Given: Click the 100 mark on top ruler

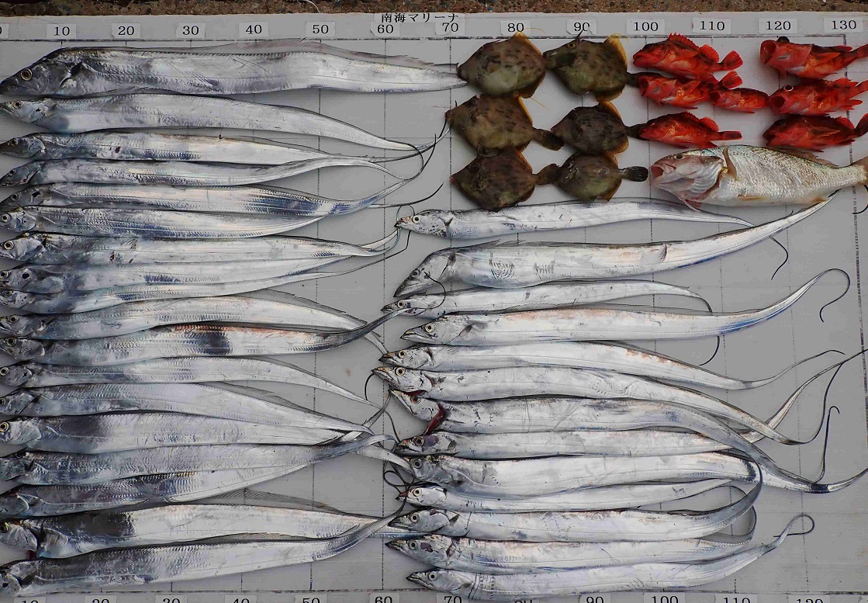Looking at the screenshot, I should click(x=645, y=26).
